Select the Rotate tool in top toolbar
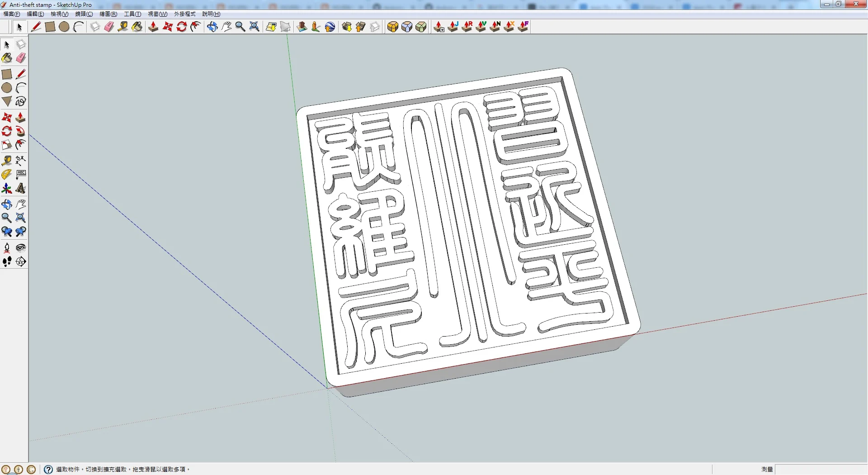Screen dimensions: 868x475 (x=182, y=27)
